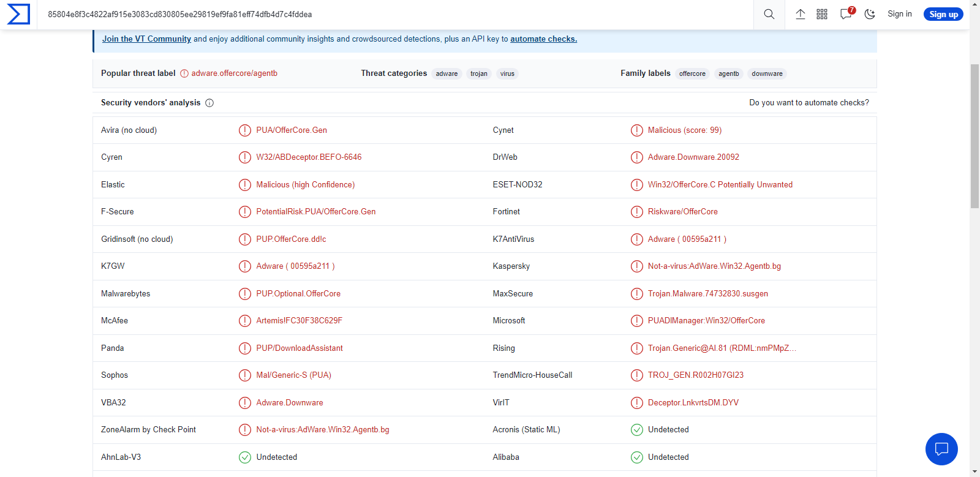This screenshot has height=477, width=980.
Task: Click the alert icon in Panda row
Action: coord(245,348)
